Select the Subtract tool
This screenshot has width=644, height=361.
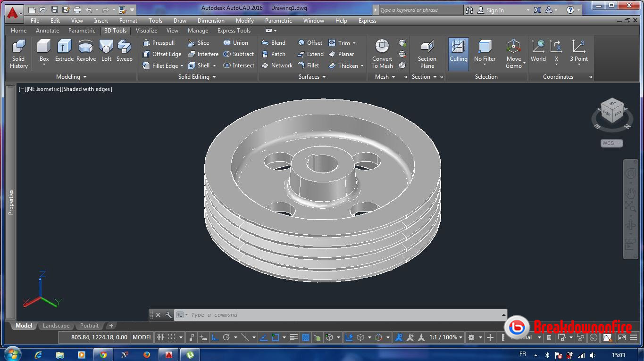tap(238, 54)
